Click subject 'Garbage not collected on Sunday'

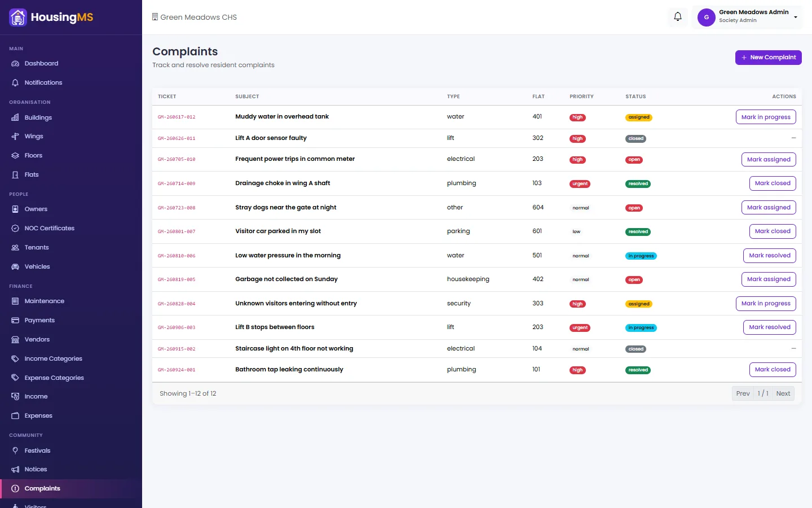[286, 279]
